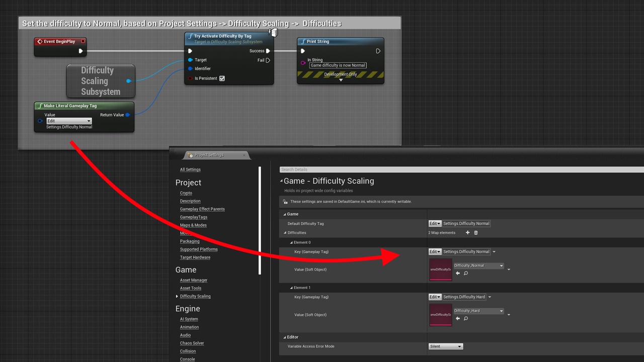Image resolution: width=644 pixels, height=362 pixels.
Task: Click the Identifier input pin
Action: pos(190,68)
